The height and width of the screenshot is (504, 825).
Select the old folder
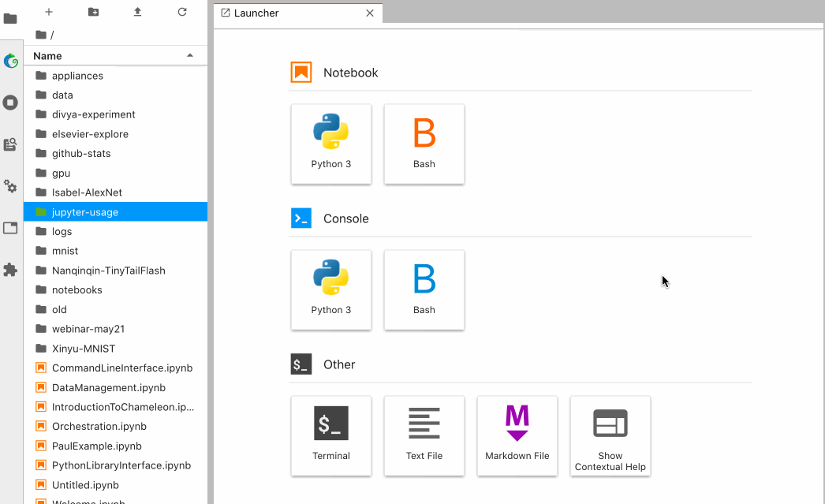point(115,309)
